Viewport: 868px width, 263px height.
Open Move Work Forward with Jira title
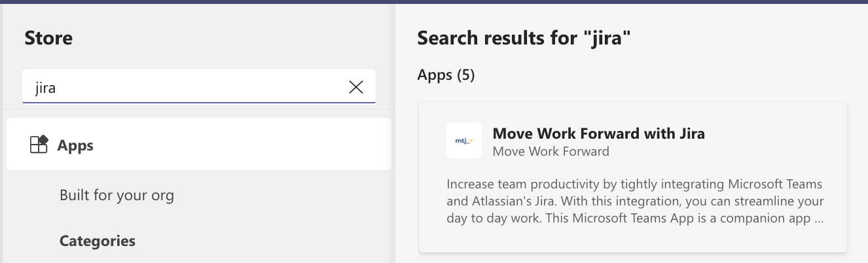598,133
